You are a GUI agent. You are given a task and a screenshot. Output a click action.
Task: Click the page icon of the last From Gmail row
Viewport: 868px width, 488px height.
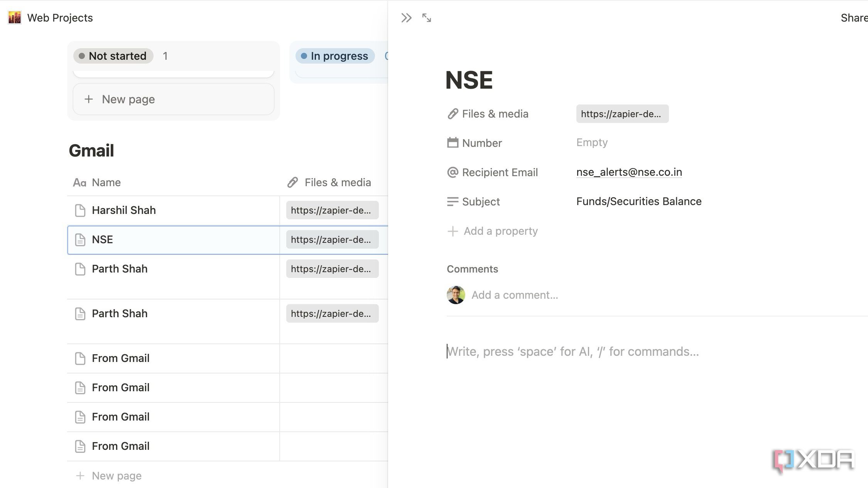point(80,446)
